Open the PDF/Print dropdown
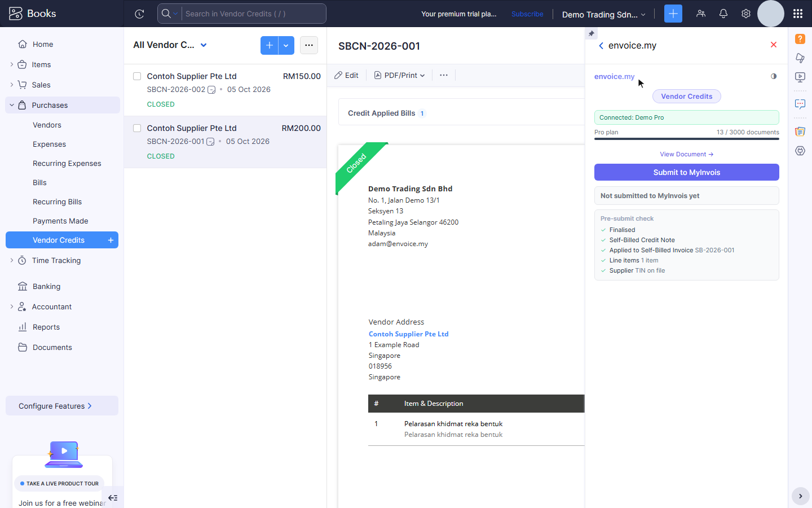812x508 pixels. click(399, 75)
